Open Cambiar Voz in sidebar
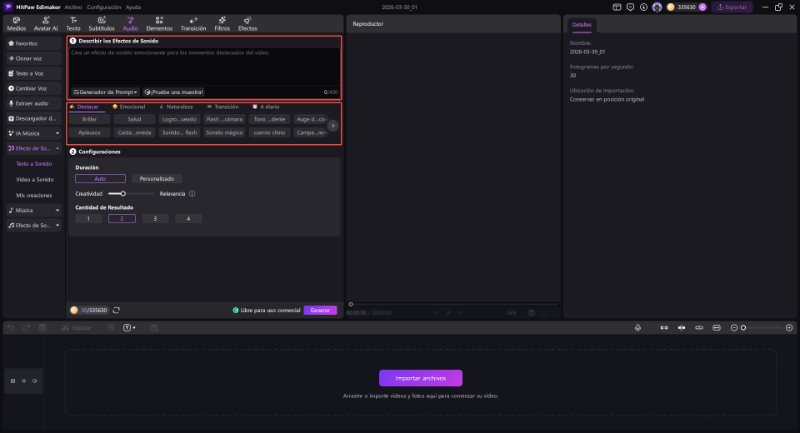 (34, 88)
